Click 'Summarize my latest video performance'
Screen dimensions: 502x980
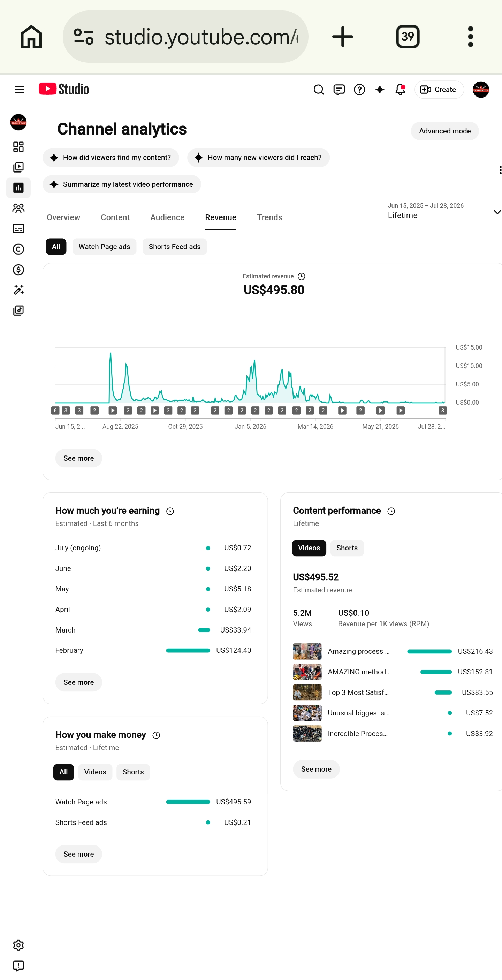click(122, 184)
